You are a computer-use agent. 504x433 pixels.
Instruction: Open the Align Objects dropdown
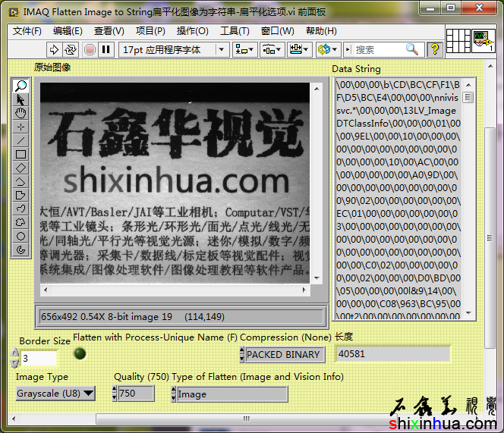pos(244,49)
